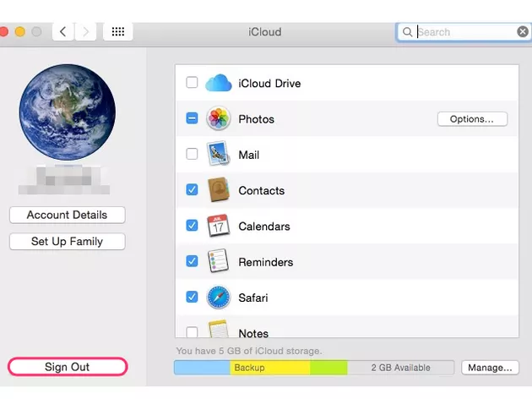Show all preferences grid icon

pyautogui.click(x=118, y=31)
